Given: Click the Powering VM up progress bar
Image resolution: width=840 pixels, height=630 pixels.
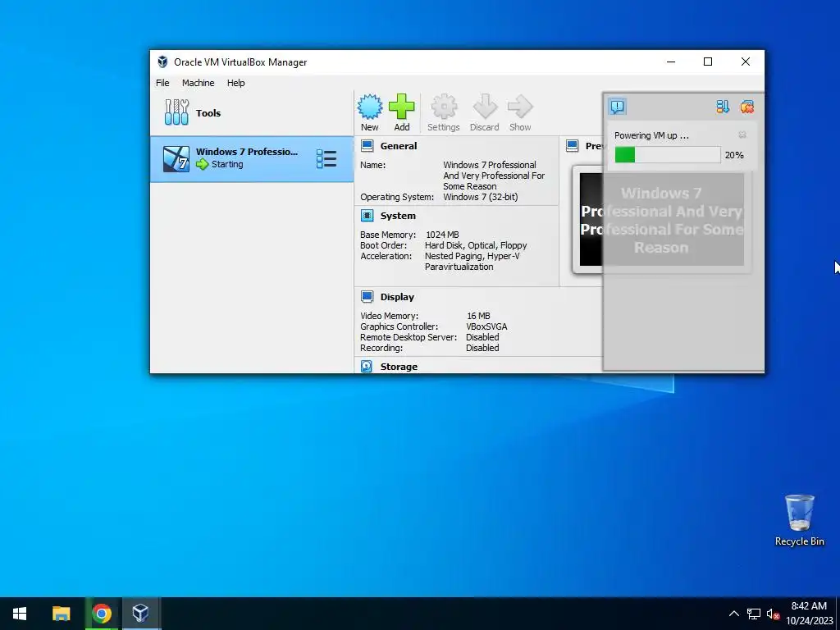Looking at the screenshot, I should click(x=668, y=155).
